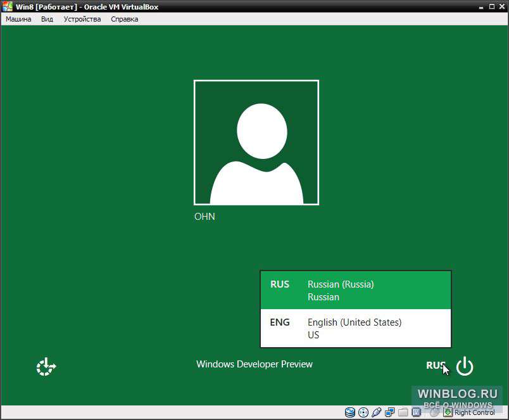Click the network adapters status icon

tap(389, 412)
